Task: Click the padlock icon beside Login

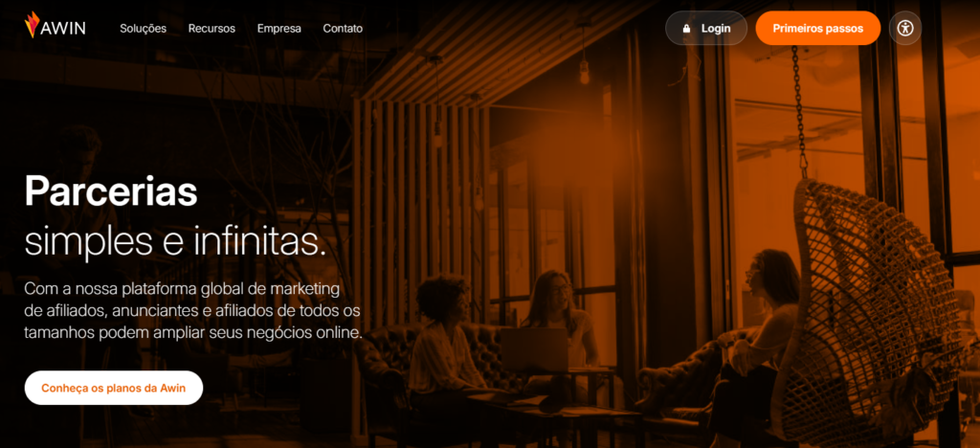Action: [686, 29]
